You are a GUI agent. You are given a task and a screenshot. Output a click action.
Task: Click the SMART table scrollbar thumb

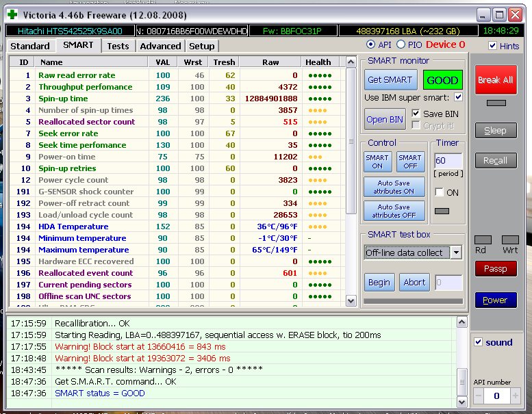click(x=351, y=142)
